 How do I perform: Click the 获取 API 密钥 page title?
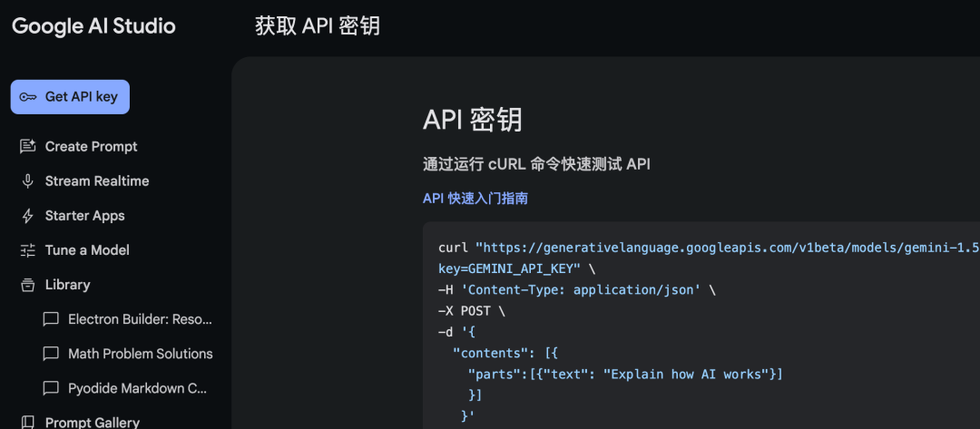point(318,27)
